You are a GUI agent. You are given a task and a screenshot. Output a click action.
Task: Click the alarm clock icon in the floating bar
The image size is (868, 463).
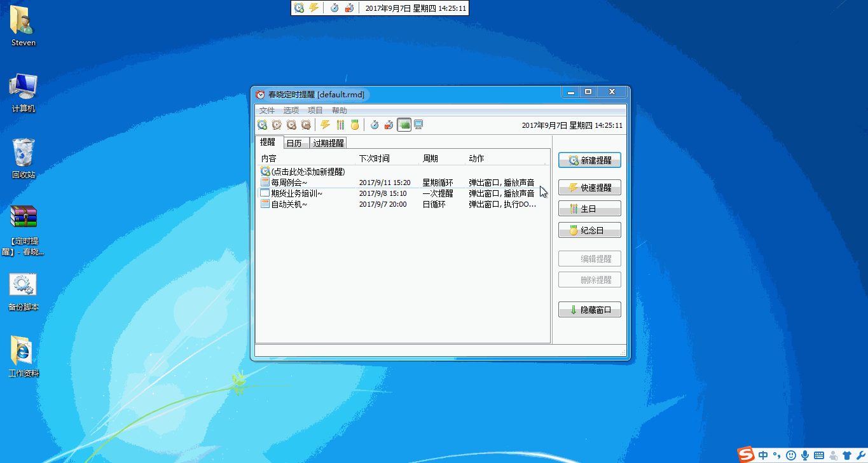pyautogui.click(x=299, y=8)
